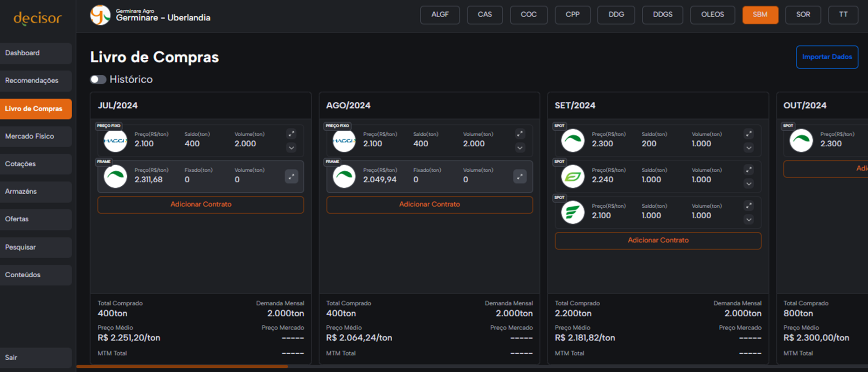Expand details of AGO/2024 Preço Fixo contract

click(x=520, y=148)
